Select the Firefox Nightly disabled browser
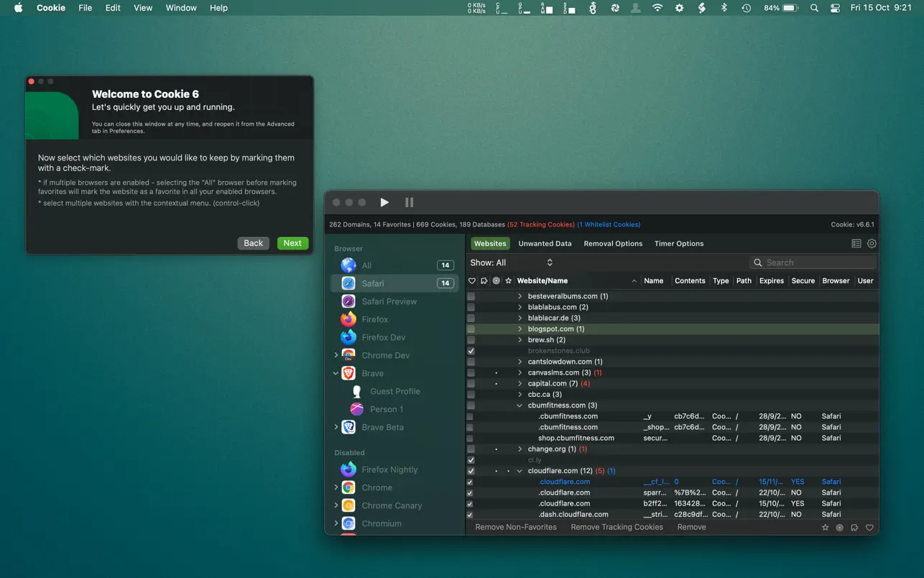The width and height of the screenshot is (924, 578). tap(389, 469)
